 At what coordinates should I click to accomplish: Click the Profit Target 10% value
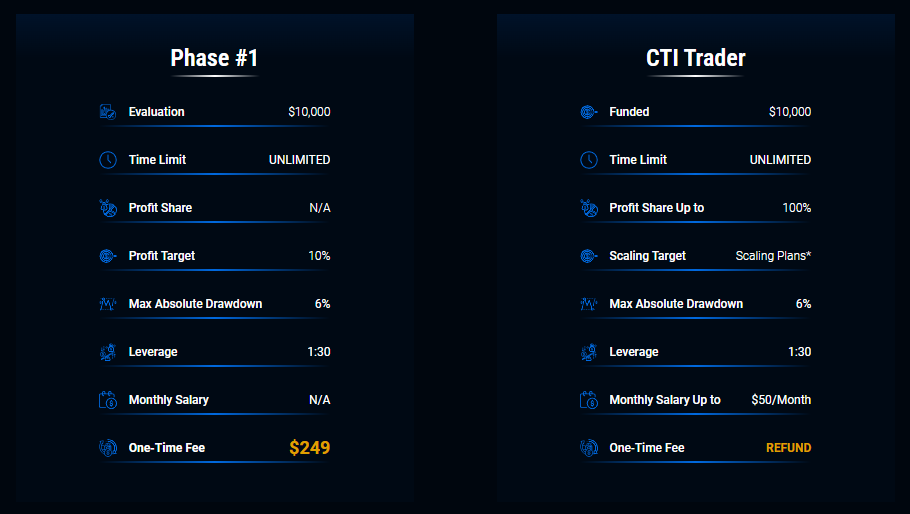(x=319, y=256)
